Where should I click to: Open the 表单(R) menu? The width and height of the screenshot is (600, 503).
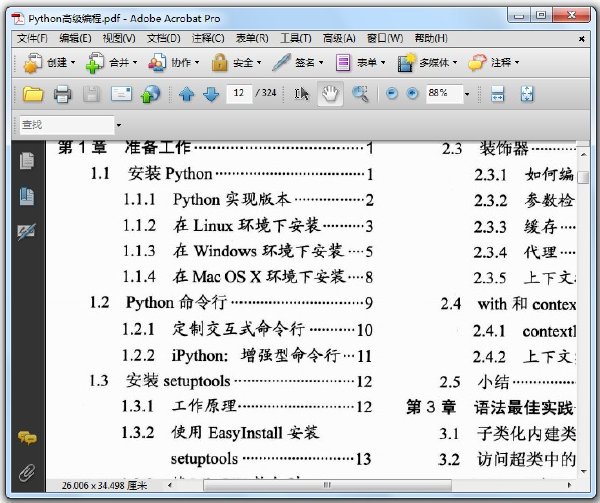[252, 38]
